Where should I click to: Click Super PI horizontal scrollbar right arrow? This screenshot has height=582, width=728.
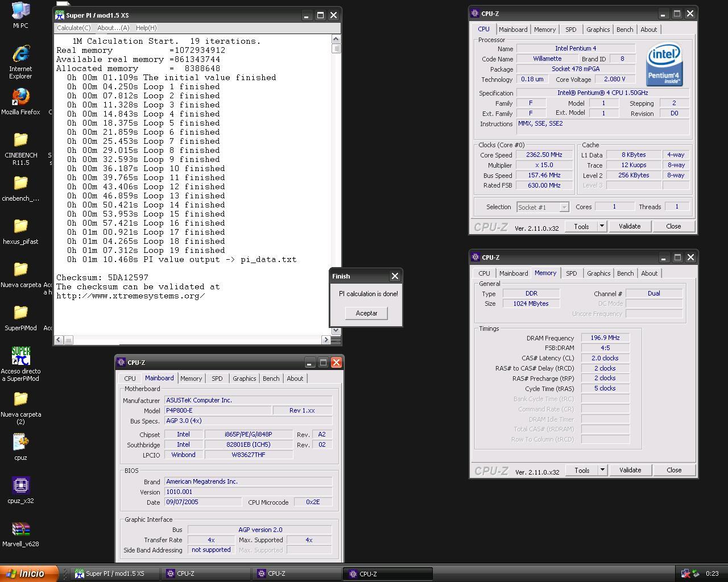tap(326, 340)
